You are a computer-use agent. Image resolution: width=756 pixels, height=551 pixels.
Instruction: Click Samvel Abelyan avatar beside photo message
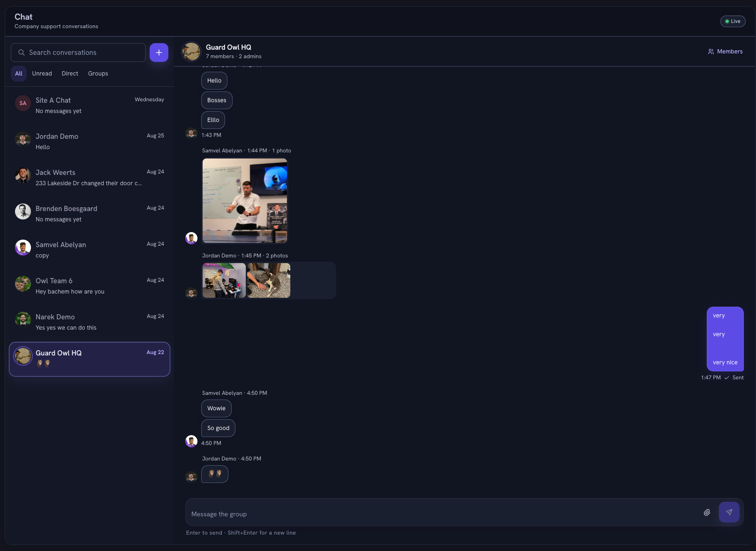[191, 238]
